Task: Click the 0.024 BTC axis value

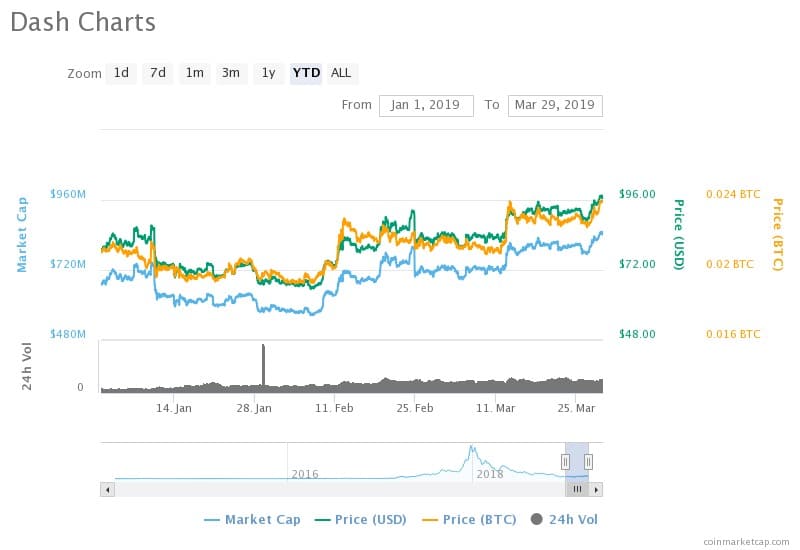Action: click(x=733, y=194)
